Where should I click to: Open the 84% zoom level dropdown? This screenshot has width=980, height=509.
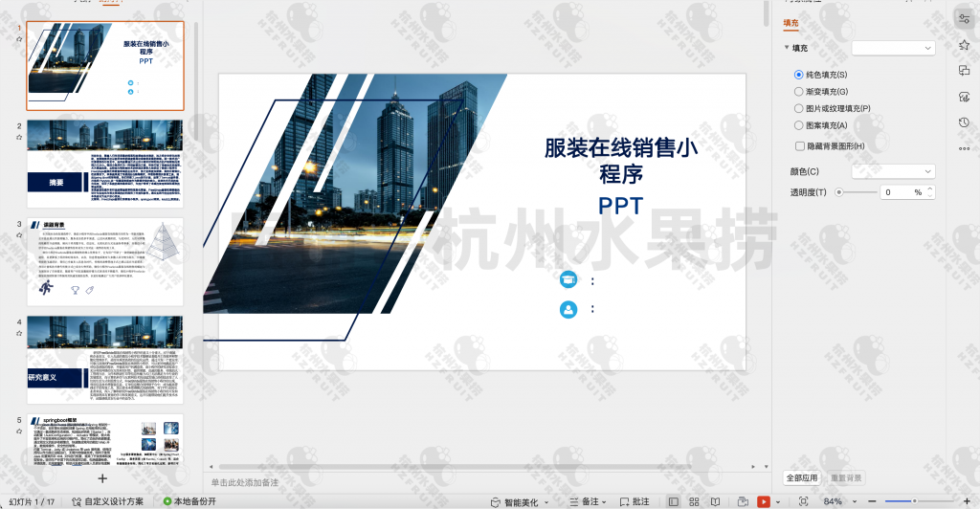855,502
